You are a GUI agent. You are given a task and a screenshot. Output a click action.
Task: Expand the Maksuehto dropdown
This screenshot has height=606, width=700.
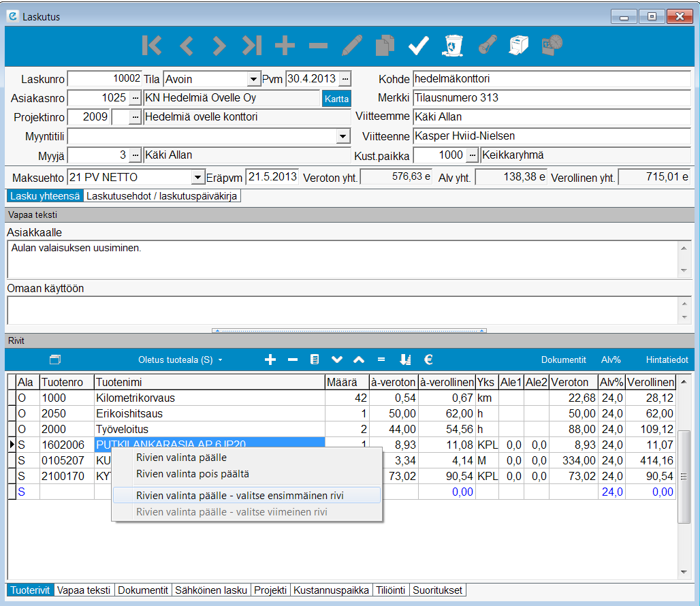click(197, 178)
